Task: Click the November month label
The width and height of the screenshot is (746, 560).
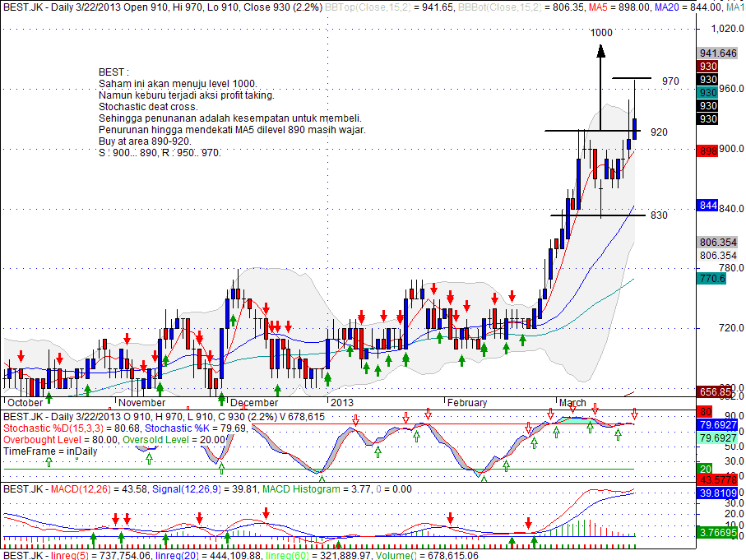Action: 141,403
